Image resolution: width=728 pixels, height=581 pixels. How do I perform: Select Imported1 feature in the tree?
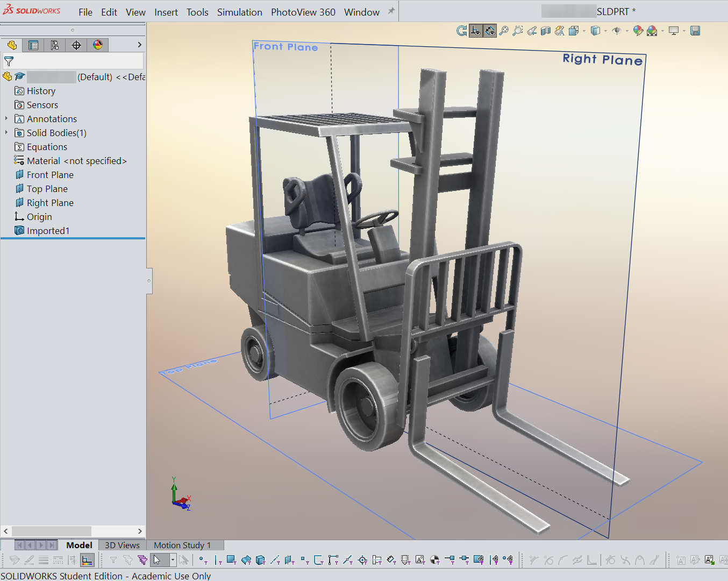[x=48, y=231]
